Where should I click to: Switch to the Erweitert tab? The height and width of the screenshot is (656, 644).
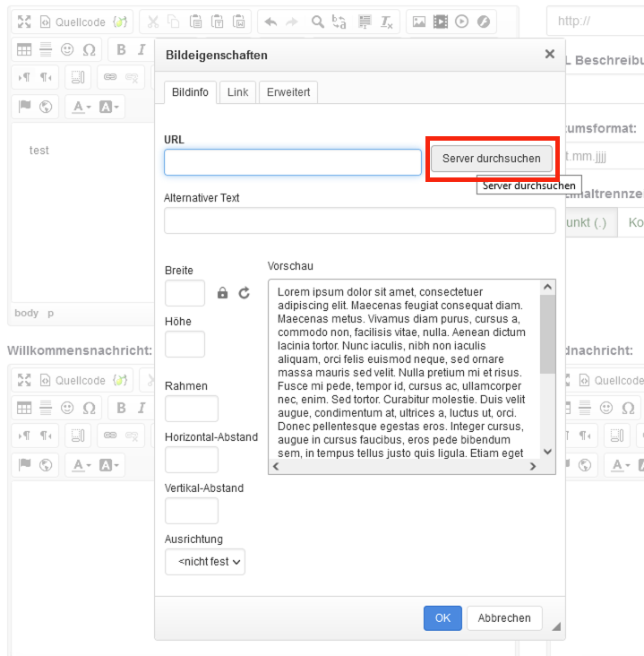point(288,92)
